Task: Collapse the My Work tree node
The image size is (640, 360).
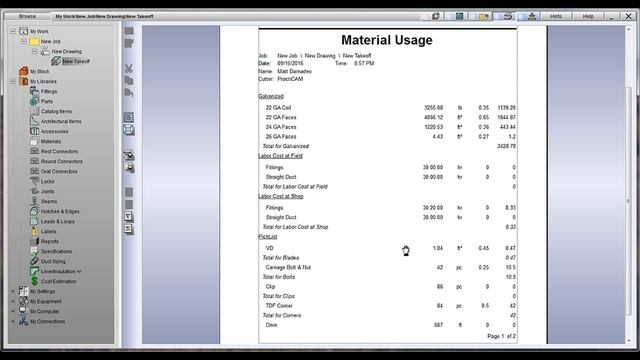Action: point(13,31)
